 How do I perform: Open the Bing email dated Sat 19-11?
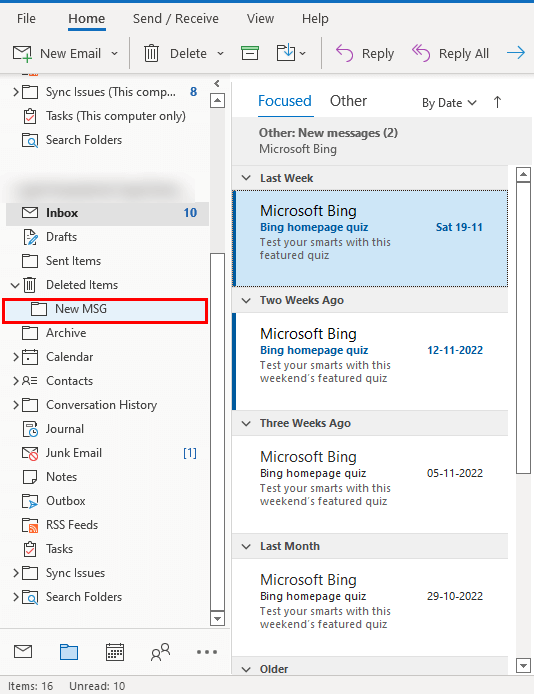[370, 239]
